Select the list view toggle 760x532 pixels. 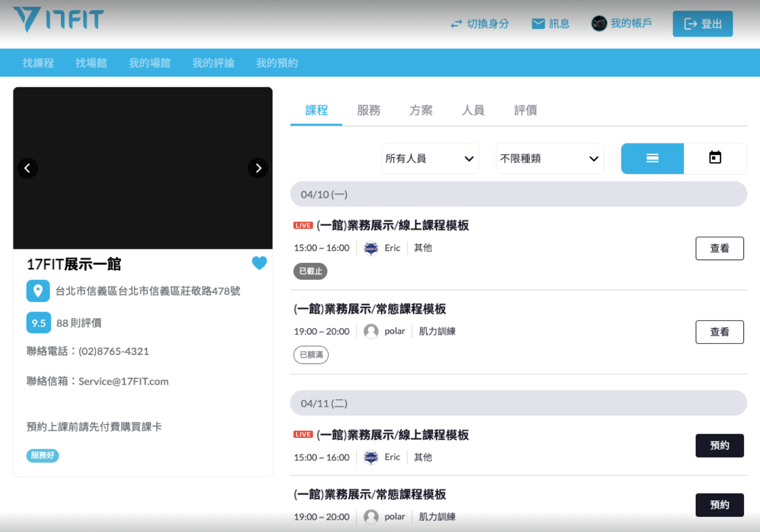[652, 158]
